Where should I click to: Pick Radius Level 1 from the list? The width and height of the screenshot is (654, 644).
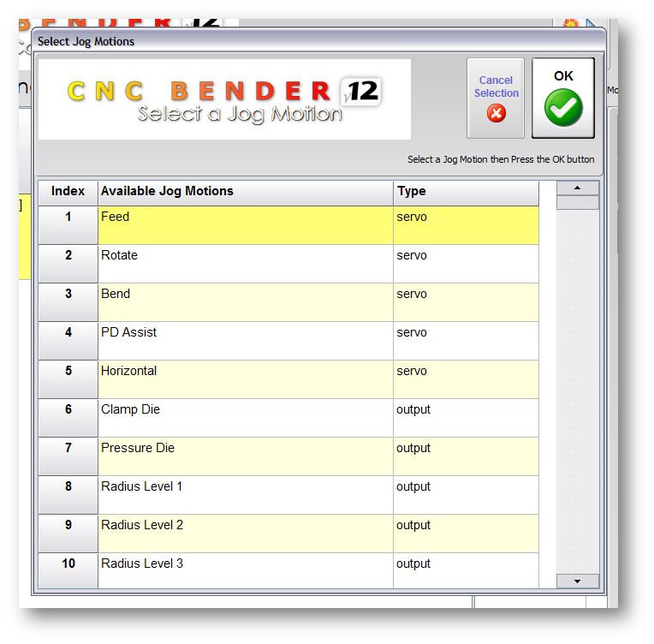(245, 494)
